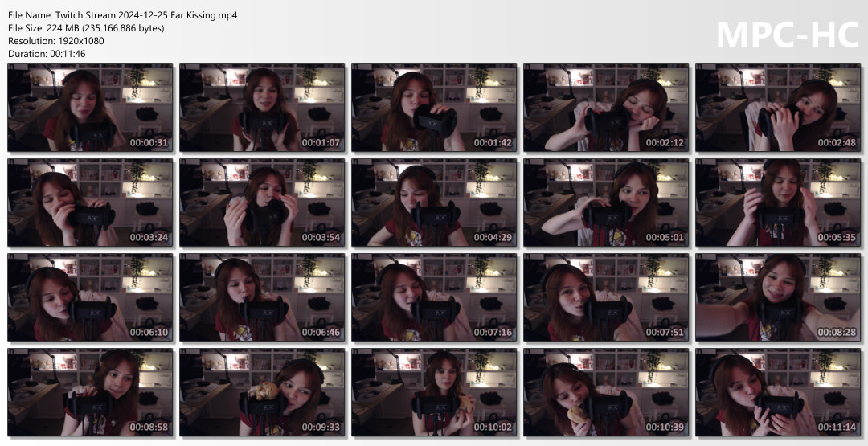Select the frame at 00:09:33
Screen dimensions: 868x446
pos(262,392)
